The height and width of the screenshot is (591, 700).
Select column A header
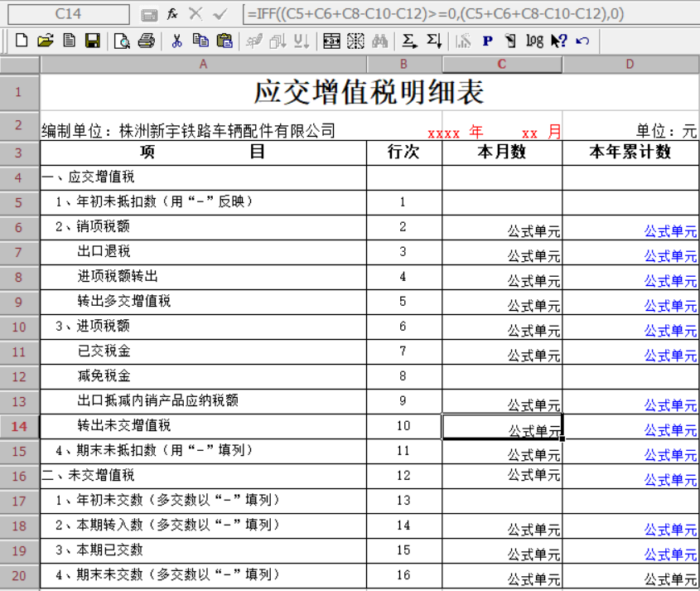pos(203,65)
